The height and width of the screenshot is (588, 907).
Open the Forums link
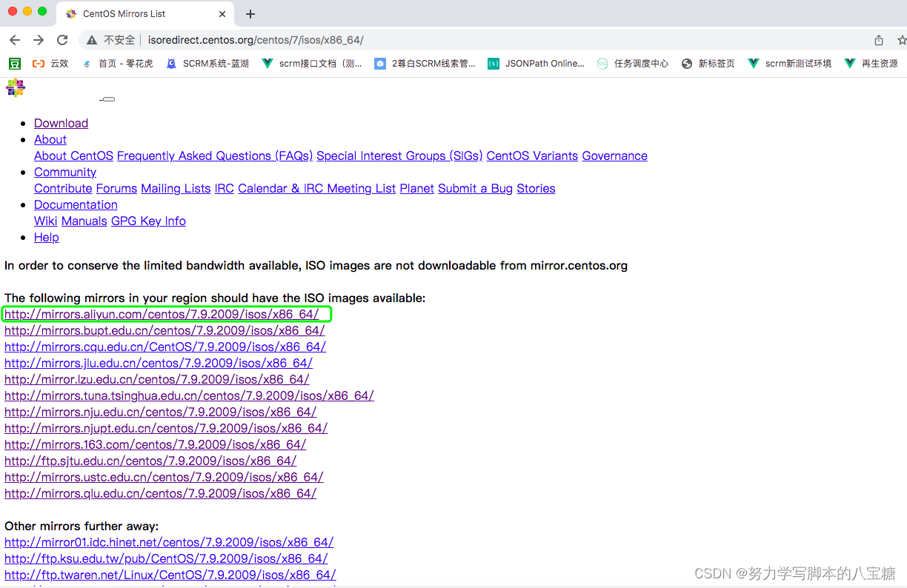117,189
